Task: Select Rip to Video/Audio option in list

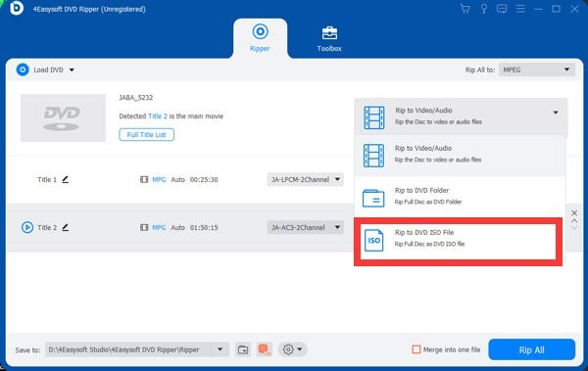Action: tap(460, 155)
